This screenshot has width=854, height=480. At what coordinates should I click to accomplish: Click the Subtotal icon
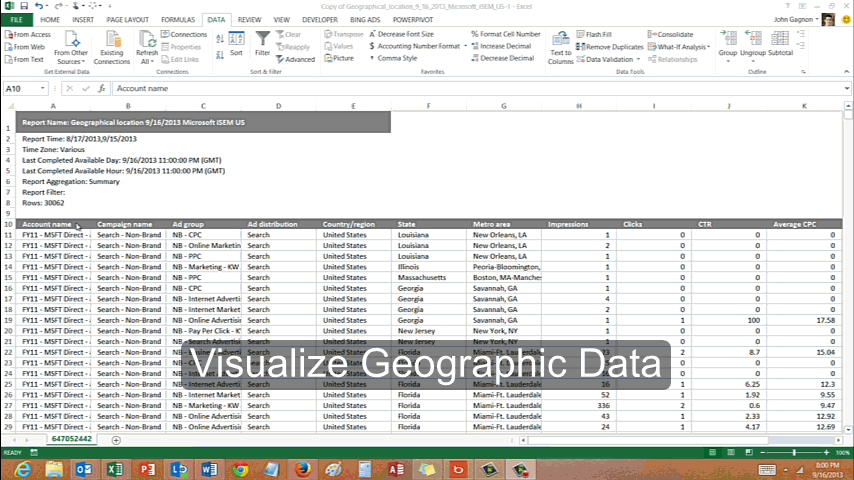point(780,44)
